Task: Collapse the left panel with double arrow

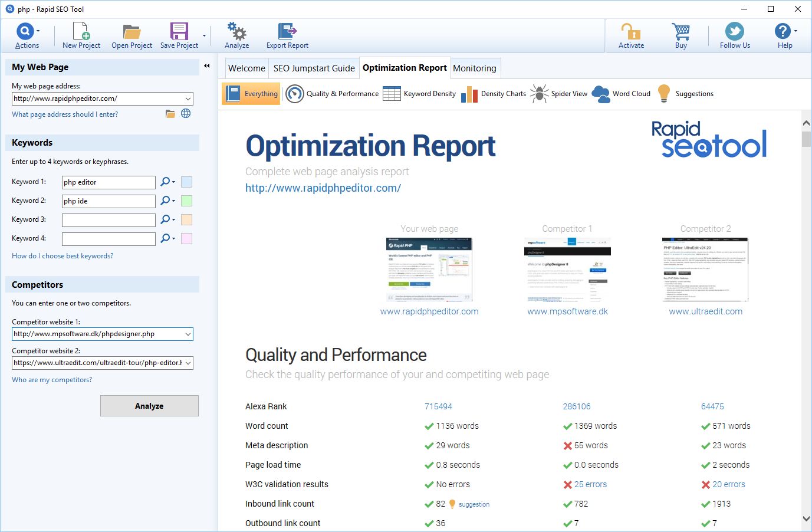Action: (207, 66)
